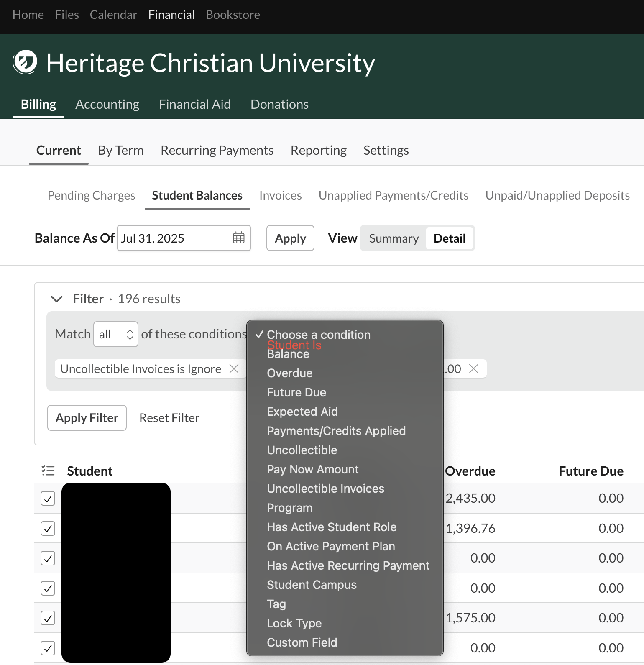
Task: Open the Home navigation link
Action: [x=28, y=15]
